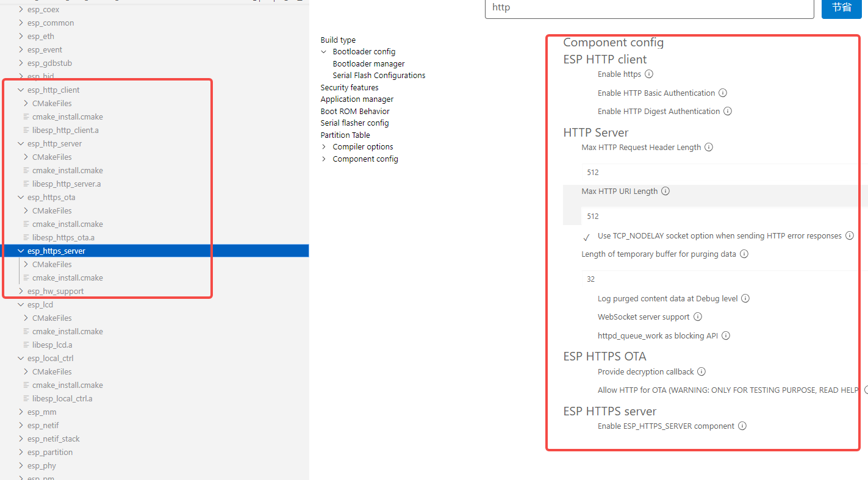This screenshot has height=480, width=868.
Task: Select the esp_gdbstub folder
Action: pos(49,63)
